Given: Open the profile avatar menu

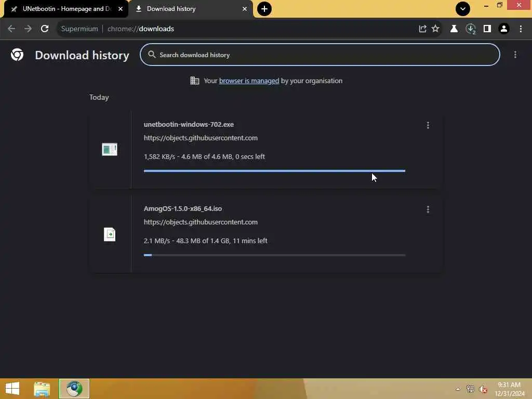Looking at the screenshot, I should click(x=504, y=29).
